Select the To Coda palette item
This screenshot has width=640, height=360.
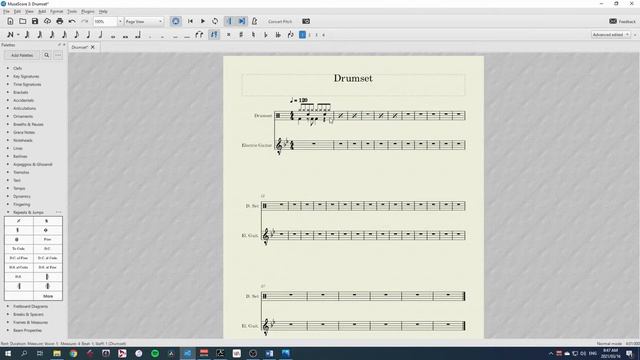point(18,249)
